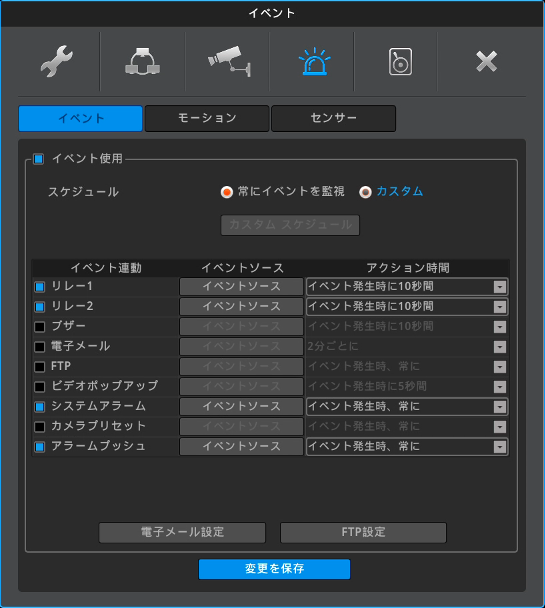Toggle the イベント使用 checkbox
This screenshot has width=545, height=608.
(x=38, y=159)
